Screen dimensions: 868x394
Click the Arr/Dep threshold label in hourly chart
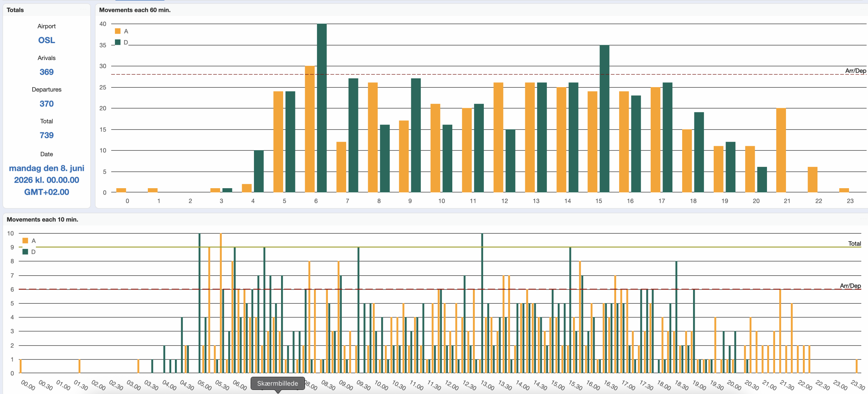855,71
